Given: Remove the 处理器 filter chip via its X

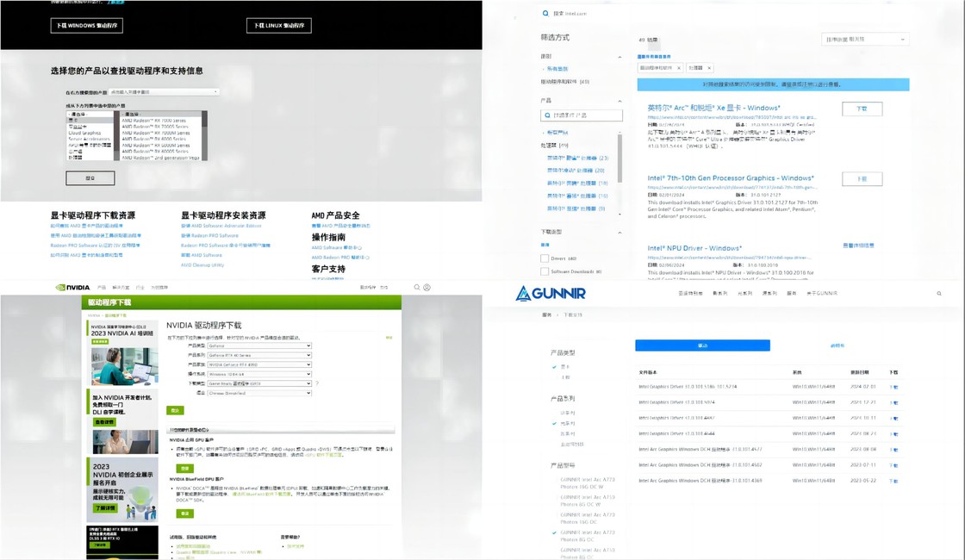Looking at the screenshot, I should (709, 68).
